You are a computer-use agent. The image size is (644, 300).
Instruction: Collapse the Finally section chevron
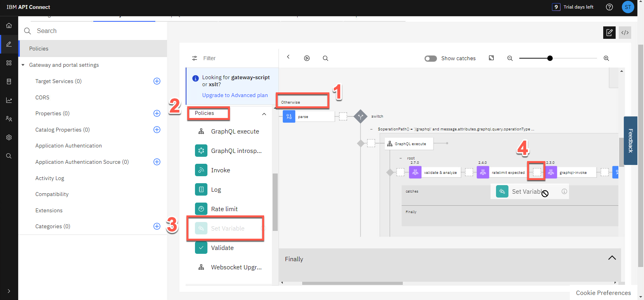612,258
